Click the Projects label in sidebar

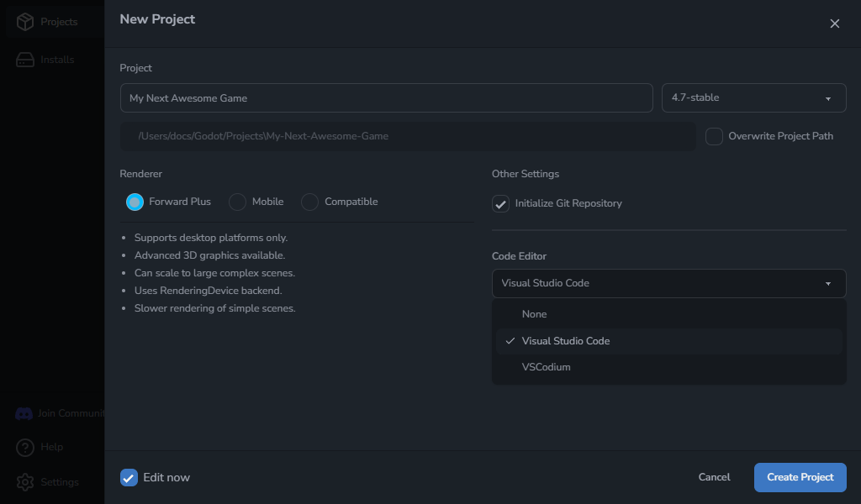pyautogui.click(x=60, y=22)
